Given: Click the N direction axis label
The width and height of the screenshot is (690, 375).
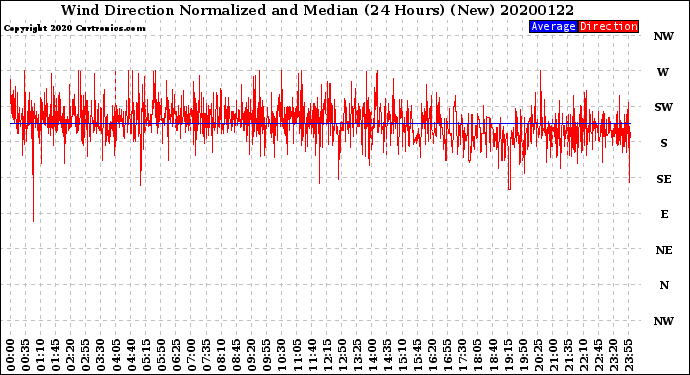Looking at the screenshot, I should (664, 286).
